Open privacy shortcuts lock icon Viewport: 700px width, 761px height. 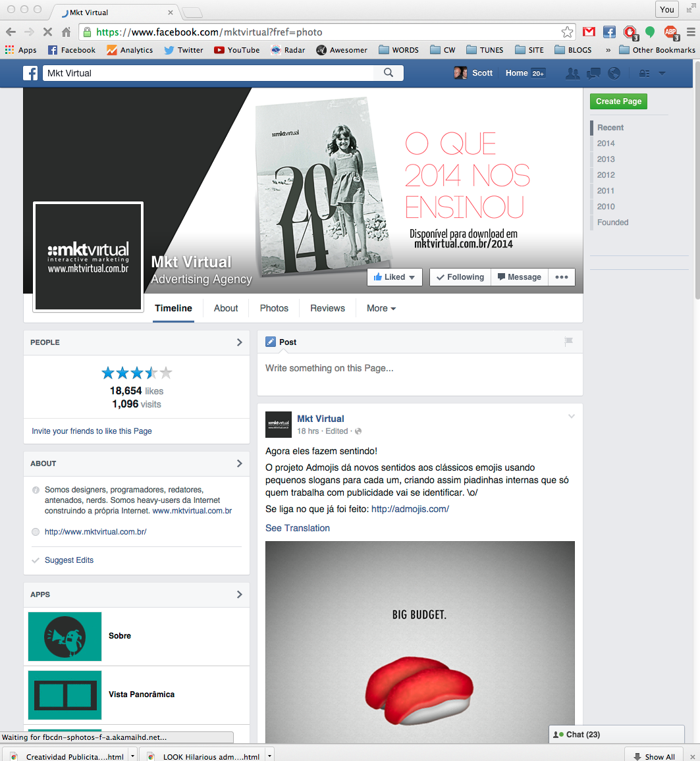click(x=644, y=73)
